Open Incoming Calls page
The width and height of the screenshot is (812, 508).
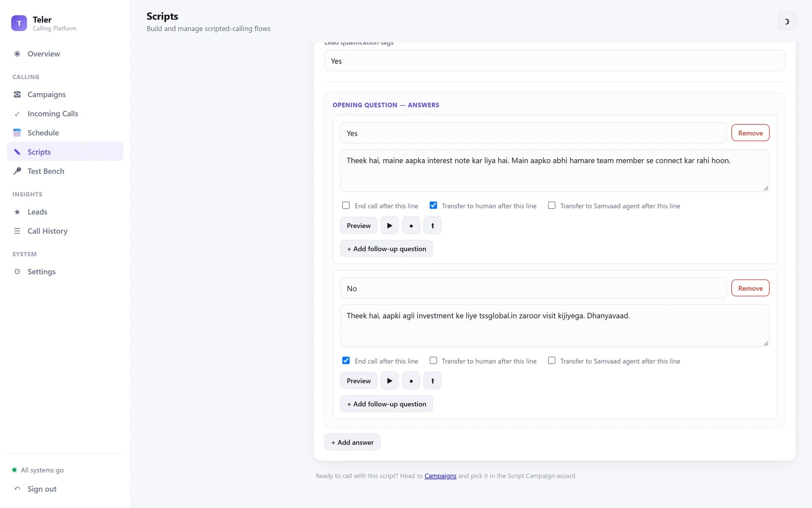65,113
